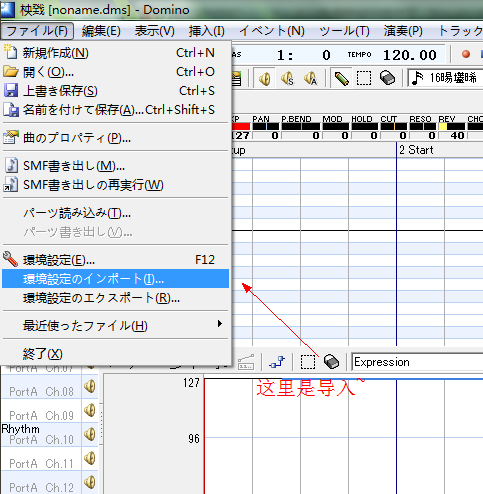Image resolution: width=483 pixels, height=494 pixels.
Task: Choose 終了(X) to exit
Action: (x=115, y=354)
